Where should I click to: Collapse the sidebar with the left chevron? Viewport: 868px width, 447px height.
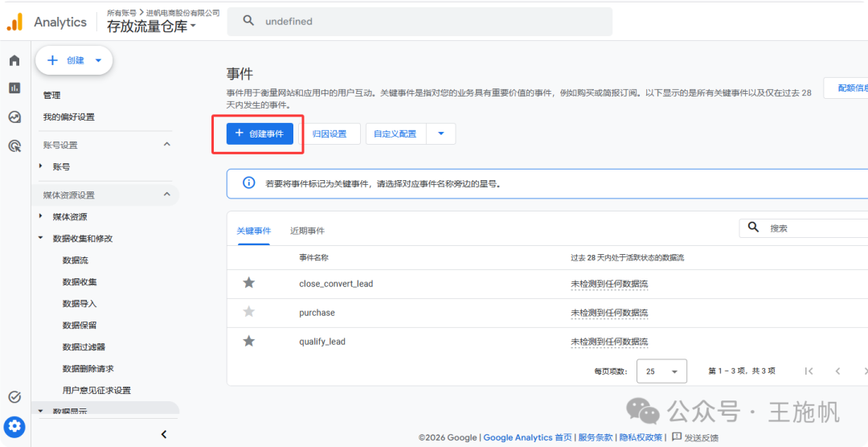coord(164,434)
